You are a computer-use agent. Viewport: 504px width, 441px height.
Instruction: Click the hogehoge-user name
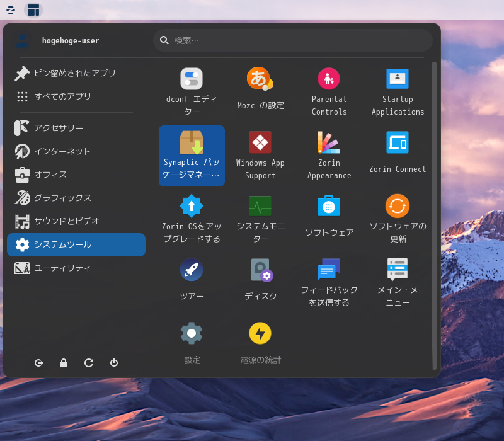pyautogui.click(x=71, y=41)
